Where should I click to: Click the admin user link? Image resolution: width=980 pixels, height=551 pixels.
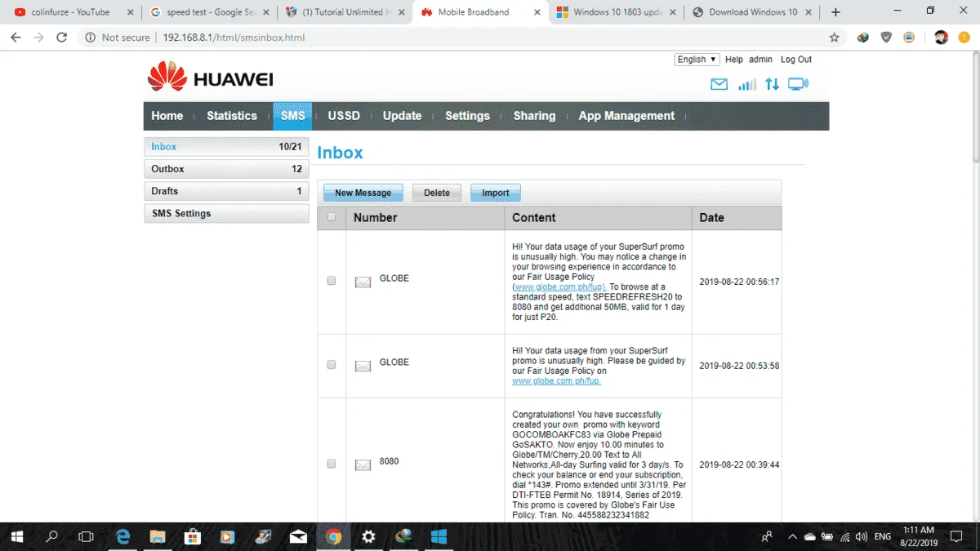pyautogui.click(x=760, y=60)
